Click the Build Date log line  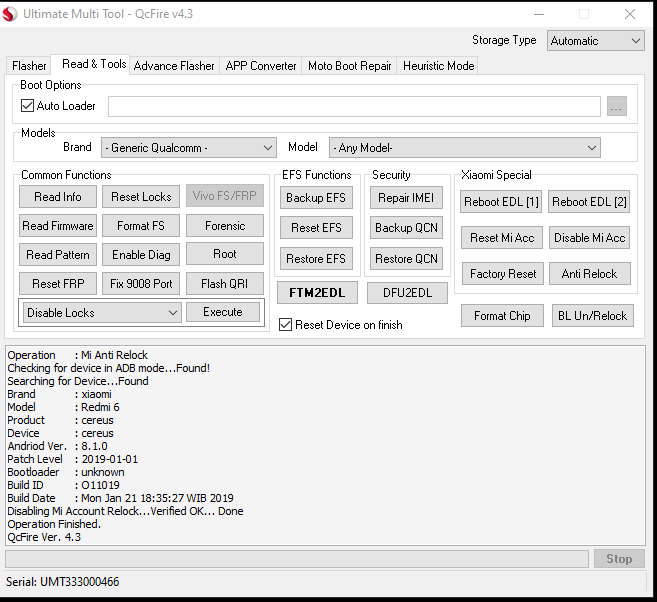[120, 498]
